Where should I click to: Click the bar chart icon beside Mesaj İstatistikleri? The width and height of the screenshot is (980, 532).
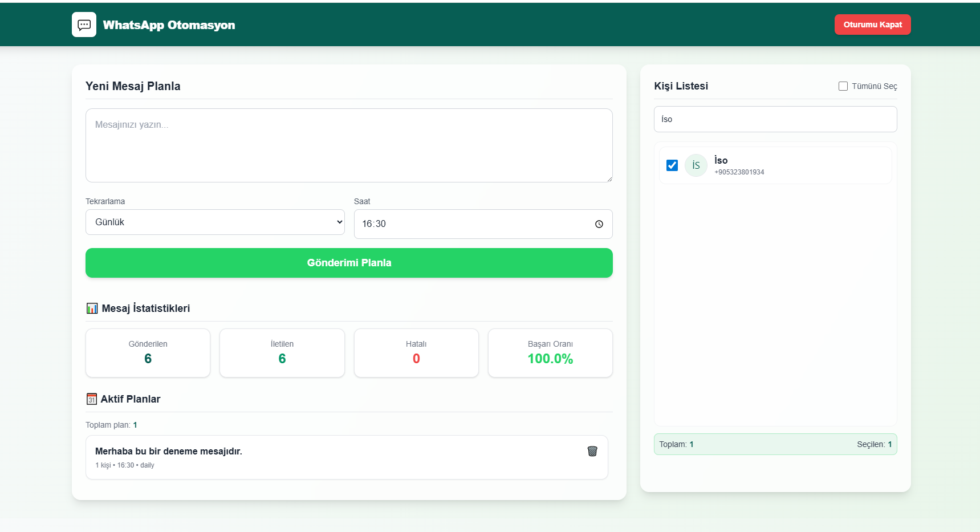[x=92, y=308]
